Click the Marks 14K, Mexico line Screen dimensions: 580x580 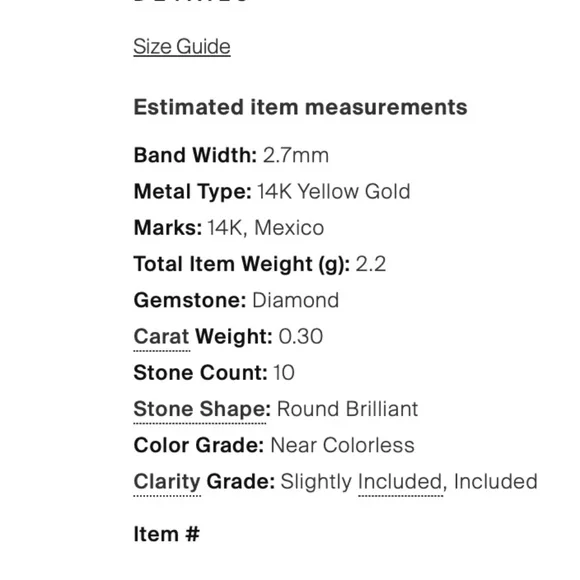tap(229, 227)
